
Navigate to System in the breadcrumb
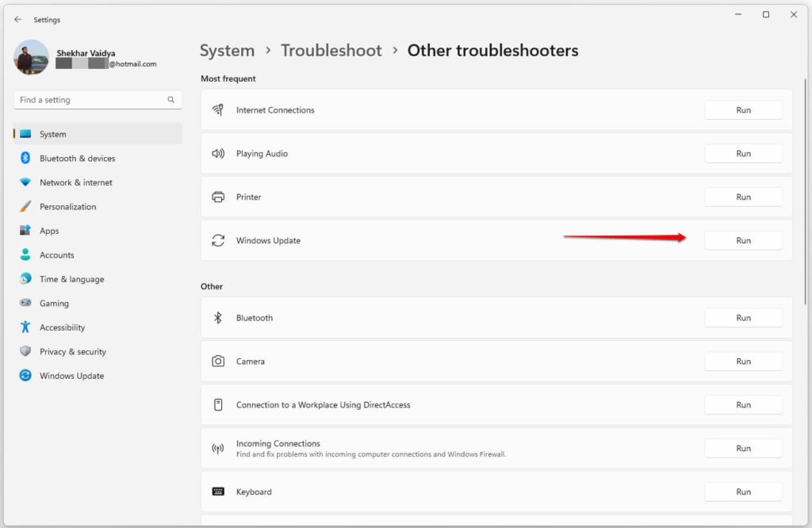pos(228,50)
